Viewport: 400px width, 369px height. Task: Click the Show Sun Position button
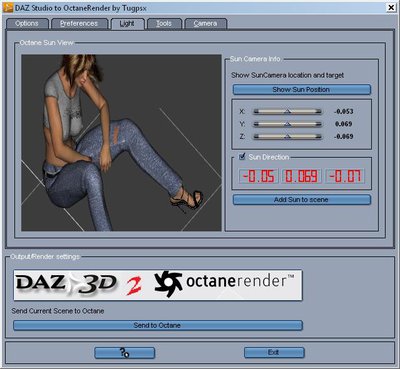(301, 89)
